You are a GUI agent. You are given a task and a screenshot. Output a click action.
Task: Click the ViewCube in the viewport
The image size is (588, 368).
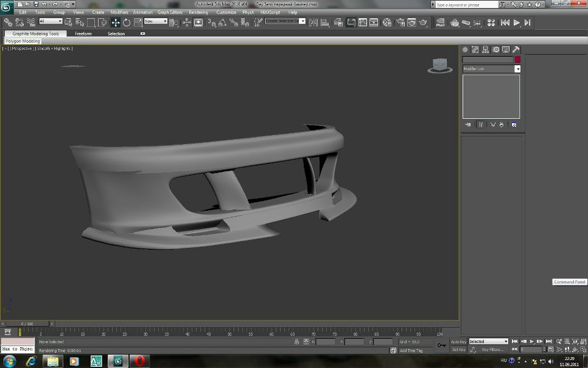pyautogui.click(x=439, y=65)
